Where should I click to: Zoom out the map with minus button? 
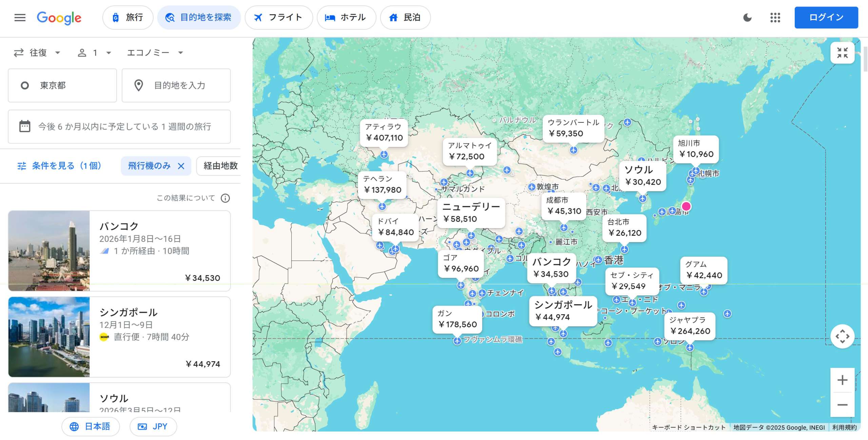pos(842,405)
